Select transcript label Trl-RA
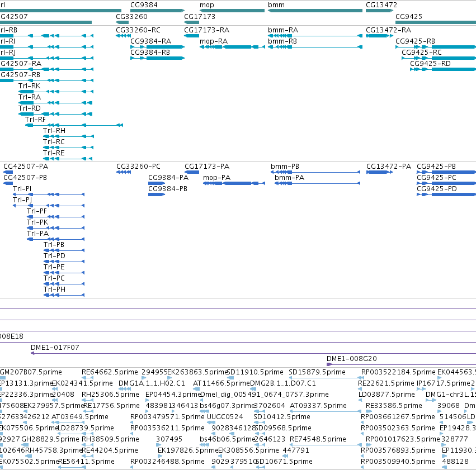Viewport: 476px width, 470px height. [30, 97]
